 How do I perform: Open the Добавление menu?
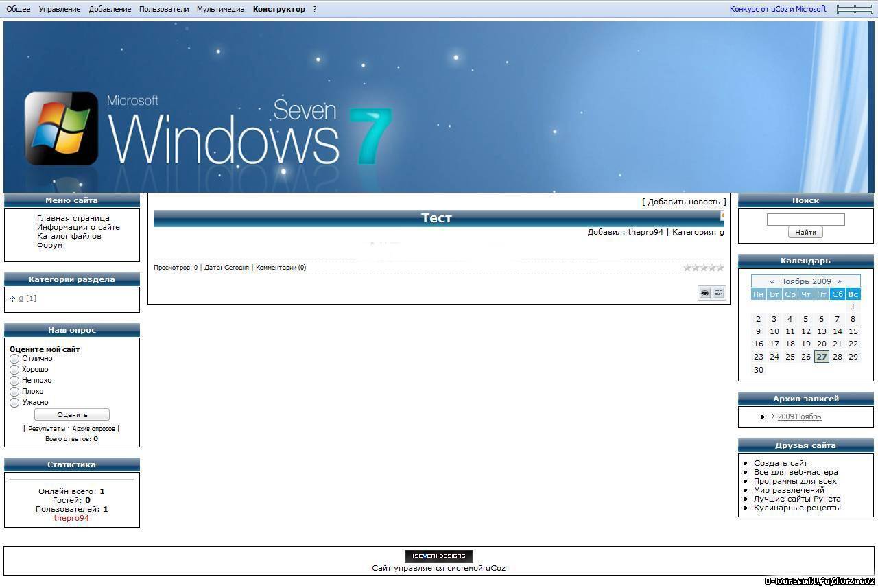(x=110, y=9)
